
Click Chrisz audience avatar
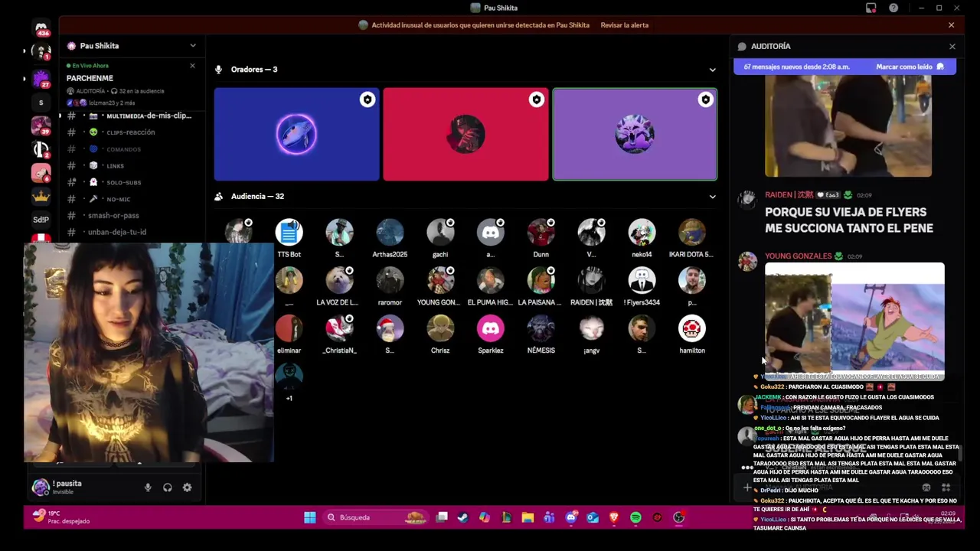440,329
